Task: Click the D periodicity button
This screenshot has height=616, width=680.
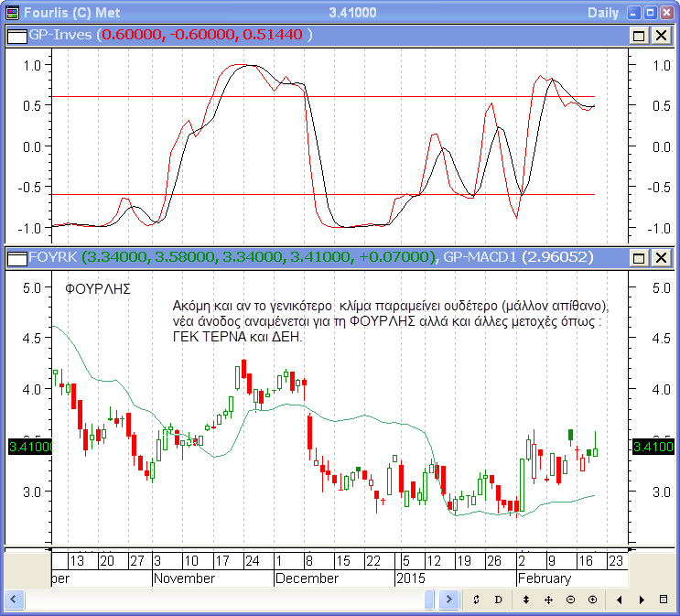Action: click(x=498, y=600)
